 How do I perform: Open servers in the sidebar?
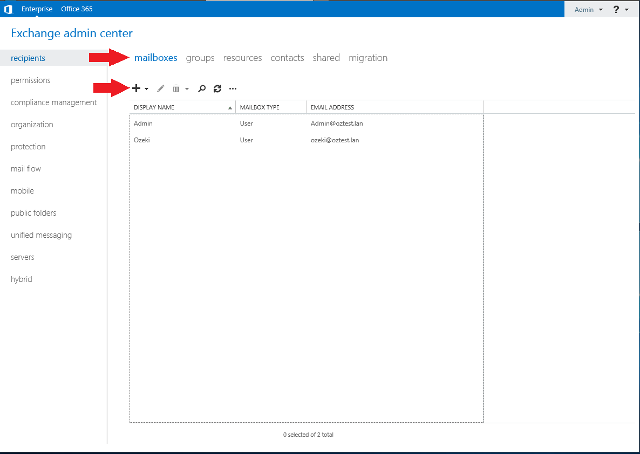(x=22, y=257)
